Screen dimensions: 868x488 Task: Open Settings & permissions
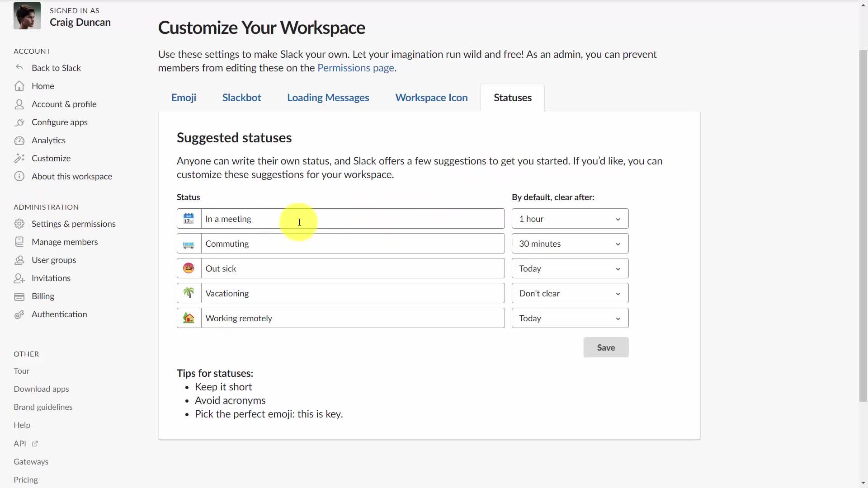pyautogui.click(x=74, y=224)
